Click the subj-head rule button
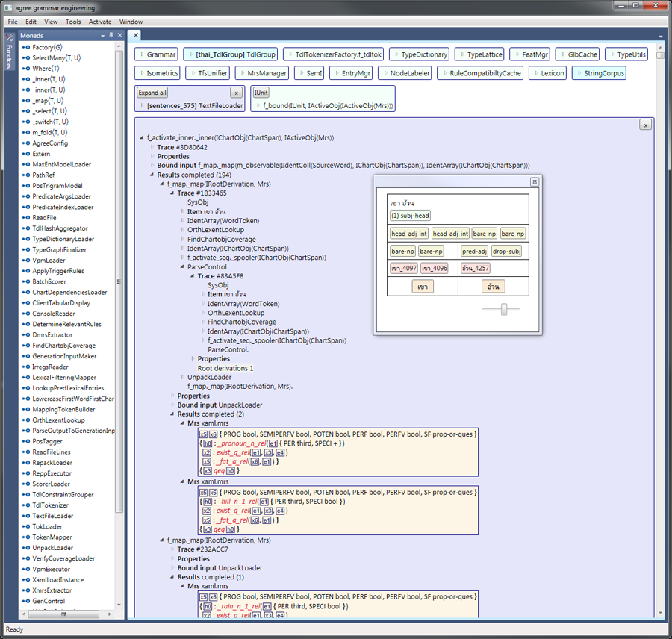Viewport: 672px width, 639px height. tap(410, 216)
